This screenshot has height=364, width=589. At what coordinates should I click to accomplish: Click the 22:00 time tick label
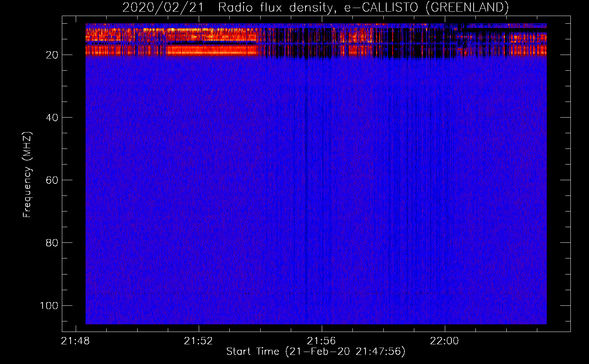coord(444,341)
